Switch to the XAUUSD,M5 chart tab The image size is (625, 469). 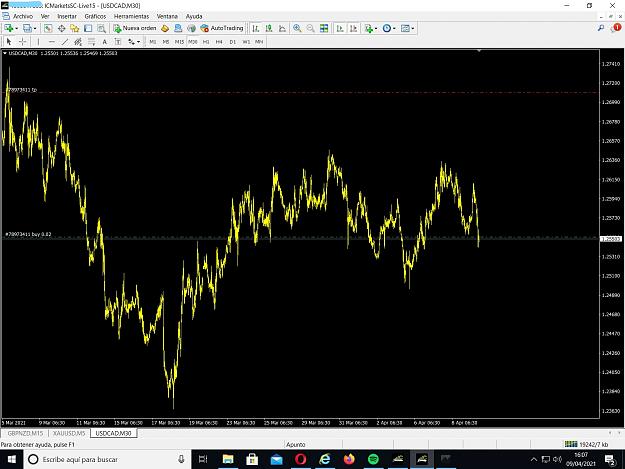pos(69,433)
